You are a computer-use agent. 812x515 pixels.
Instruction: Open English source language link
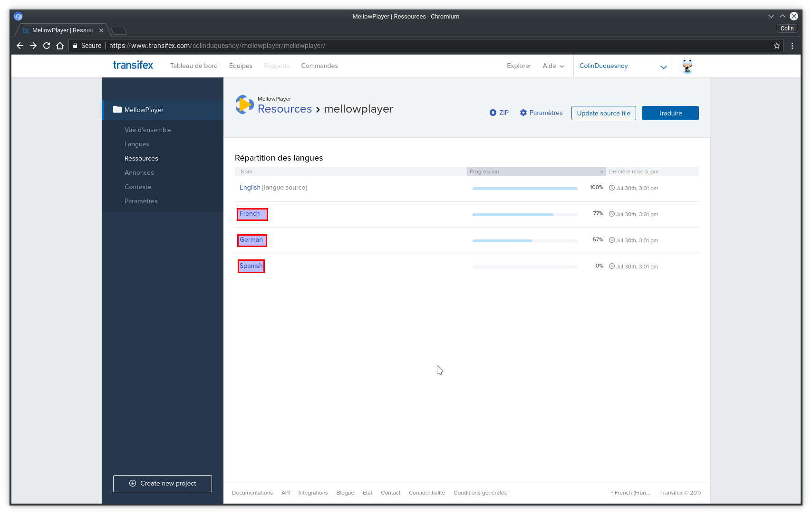tap(250, 187)
